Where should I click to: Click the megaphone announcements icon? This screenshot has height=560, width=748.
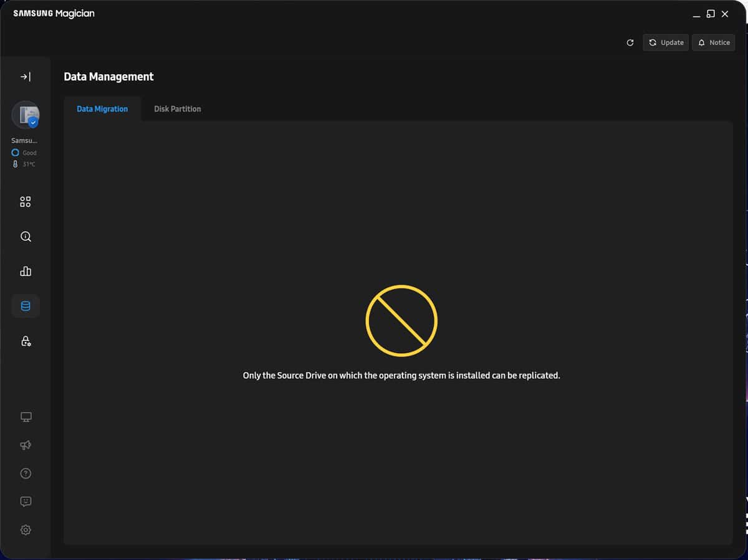click(26, 445)
